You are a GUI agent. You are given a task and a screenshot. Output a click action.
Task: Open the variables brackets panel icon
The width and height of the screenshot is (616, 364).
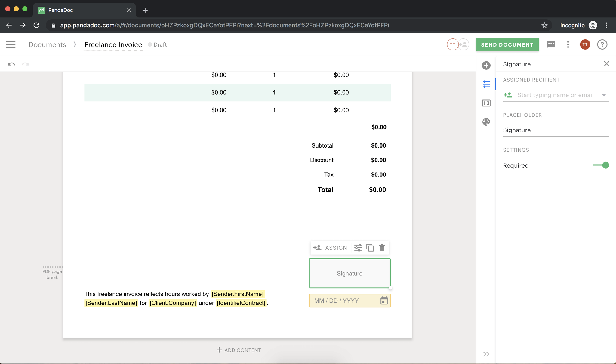pos(486,103)
